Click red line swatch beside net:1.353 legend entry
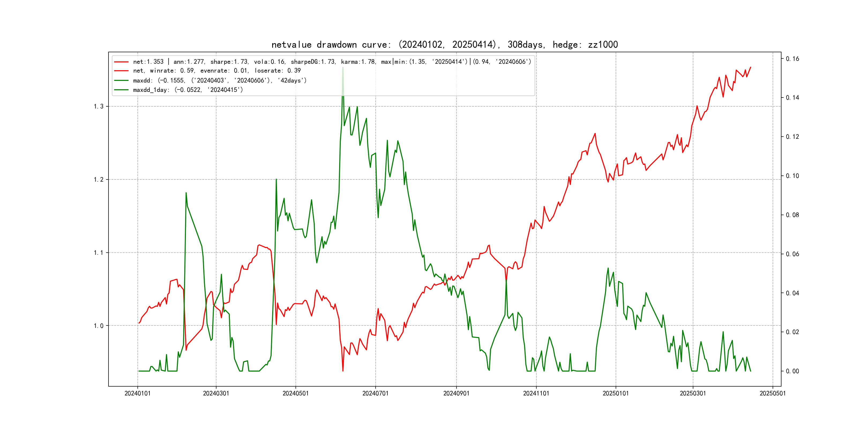868x434 pixels. [x=121, y=62]
